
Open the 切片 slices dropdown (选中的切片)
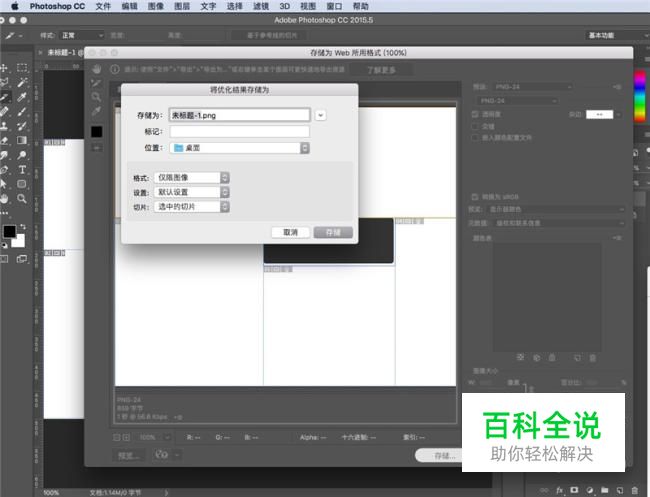click(192, 207)
